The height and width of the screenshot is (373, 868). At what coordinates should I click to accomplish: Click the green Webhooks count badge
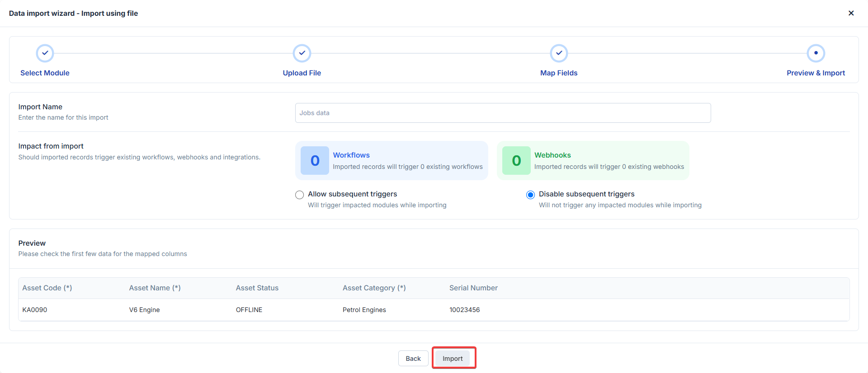[516, 161]
